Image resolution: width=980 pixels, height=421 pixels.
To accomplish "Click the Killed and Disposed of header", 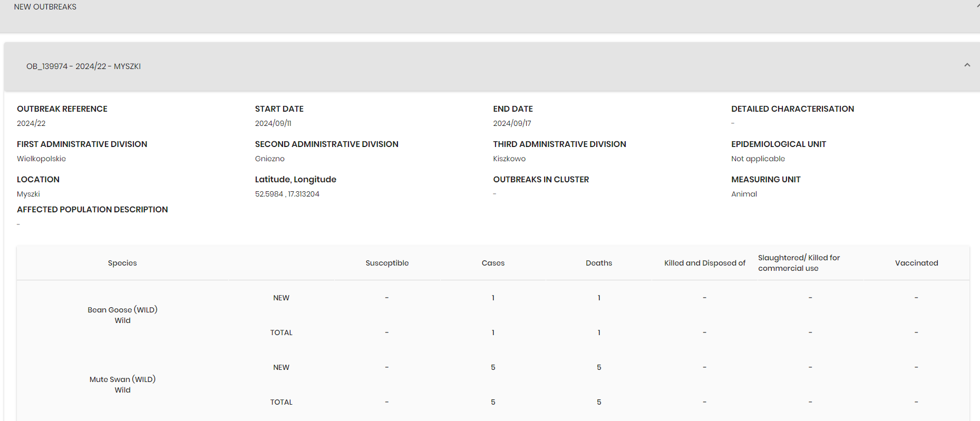I will pyautogui.click(x=704, y=263).
